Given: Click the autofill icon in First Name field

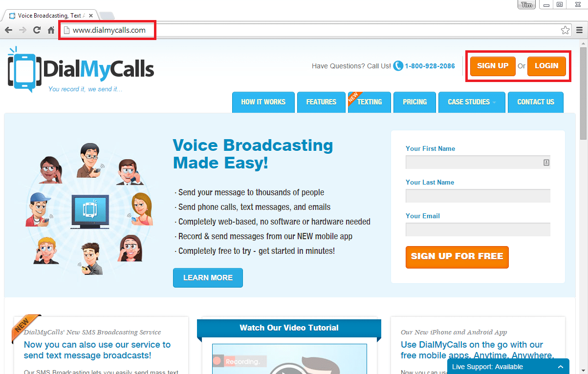Looking at the screenshot, I should coord(546,162).
